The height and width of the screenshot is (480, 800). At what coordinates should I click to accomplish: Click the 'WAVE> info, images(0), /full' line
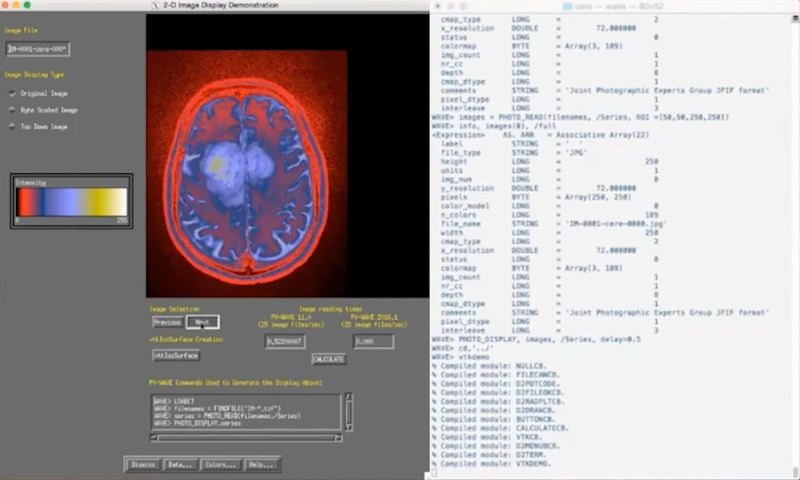pos(493,126)
